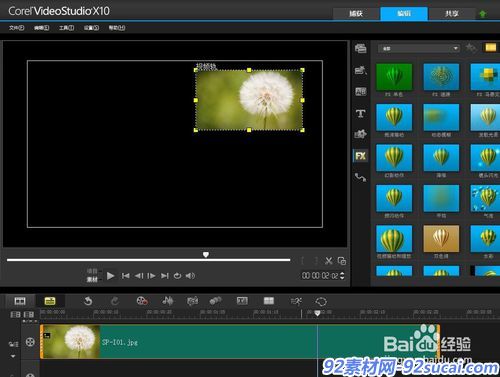500x377 pixels.
Task: Open the Track Motion icon
Action: coord(215,301)
